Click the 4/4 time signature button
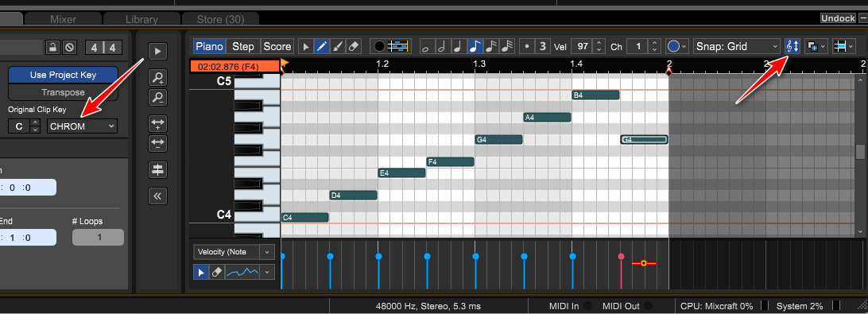 click(103, 48)
